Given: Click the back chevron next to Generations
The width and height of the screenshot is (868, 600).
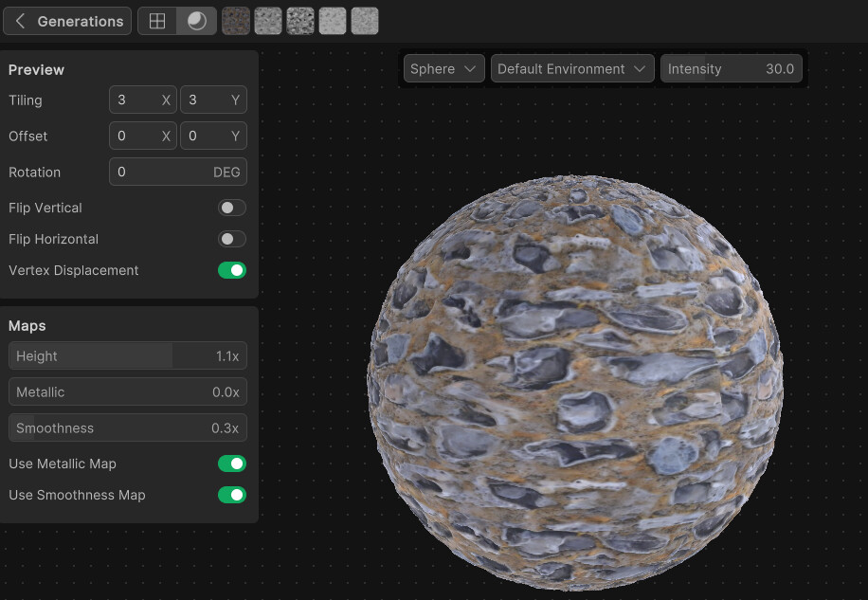Looking at the screenshot, I should pyautogui.click(x=20, y=20).
